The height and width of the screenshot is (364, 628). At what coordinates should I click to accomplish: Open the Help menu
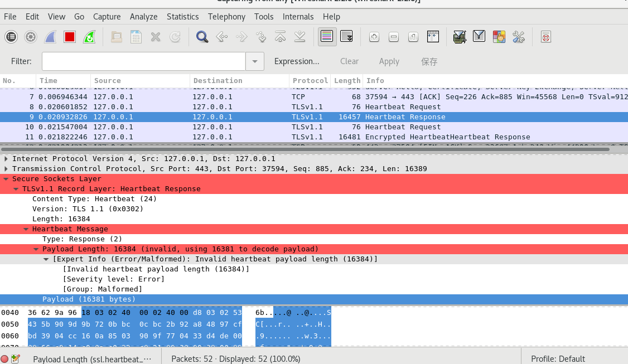pyautogui.click(x=331, y=16)
